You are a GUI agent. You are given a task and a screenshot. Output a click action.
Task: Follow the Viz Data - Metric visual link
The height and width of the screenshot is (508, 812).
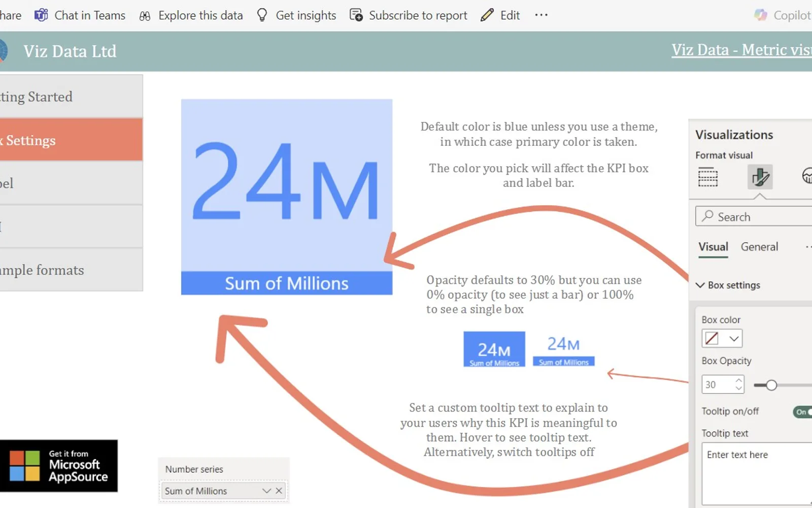741,50
